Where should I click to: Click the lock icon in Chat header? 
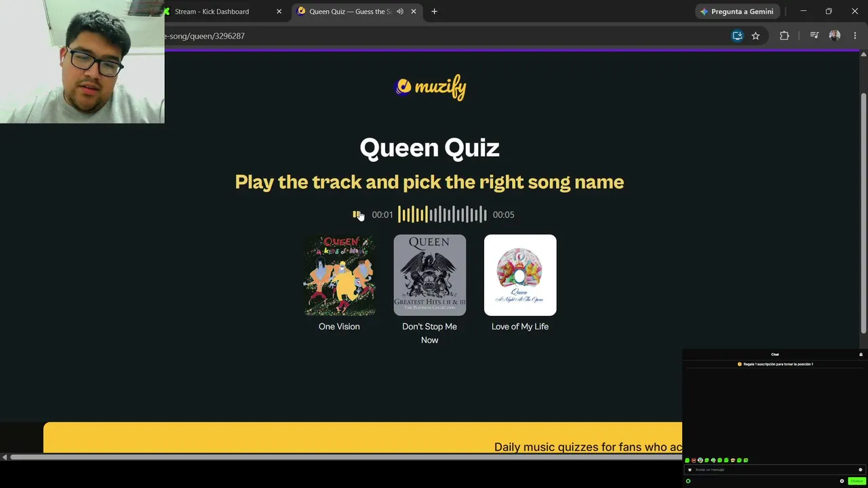(861, 354)
